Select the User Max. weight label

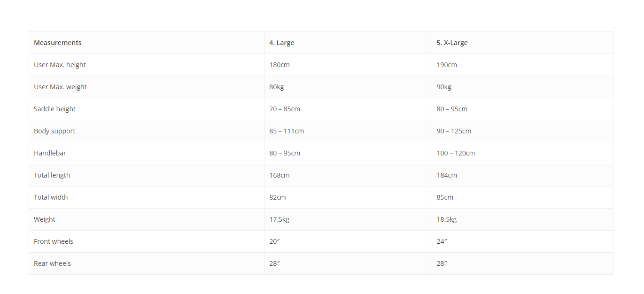coord(60,87)
